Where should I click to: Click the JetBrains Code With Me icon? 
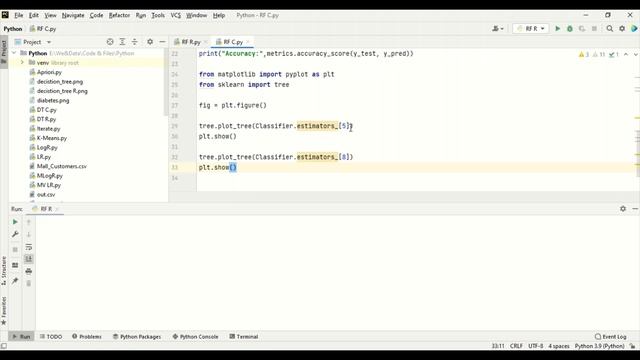[634, 29]
